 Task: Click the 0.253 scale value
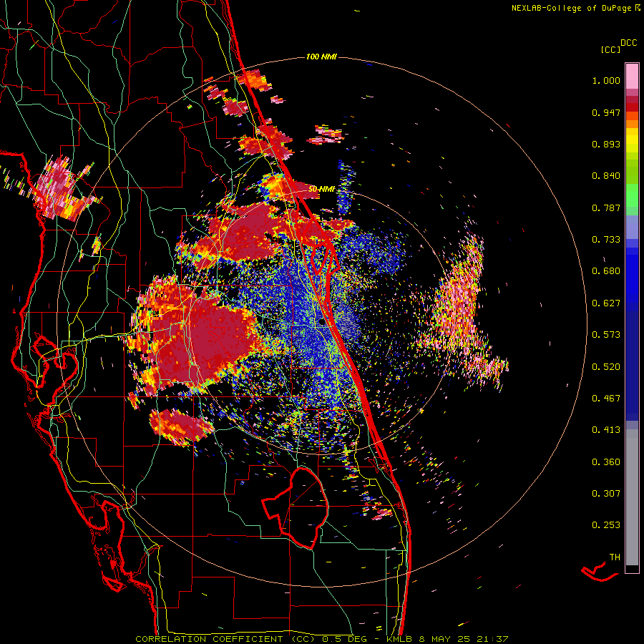click(606, 525)
